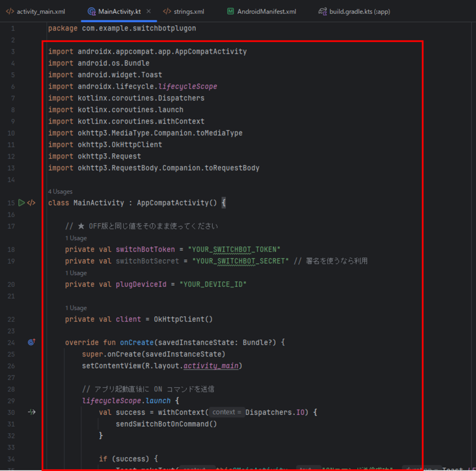Open the build.gradle.kts (:app) tab
The image size is (476, 471).
coord(359,11)
